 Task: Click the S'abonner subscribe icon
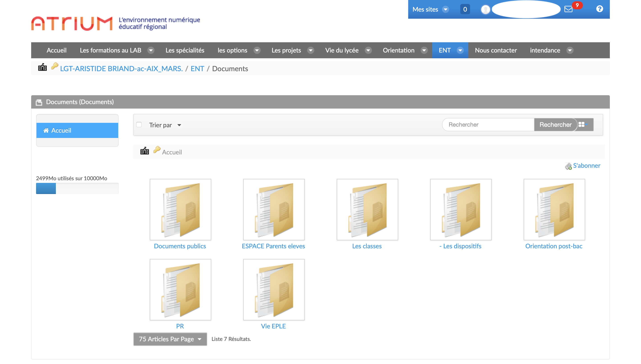pyautogui.click(x=568, y=166)
